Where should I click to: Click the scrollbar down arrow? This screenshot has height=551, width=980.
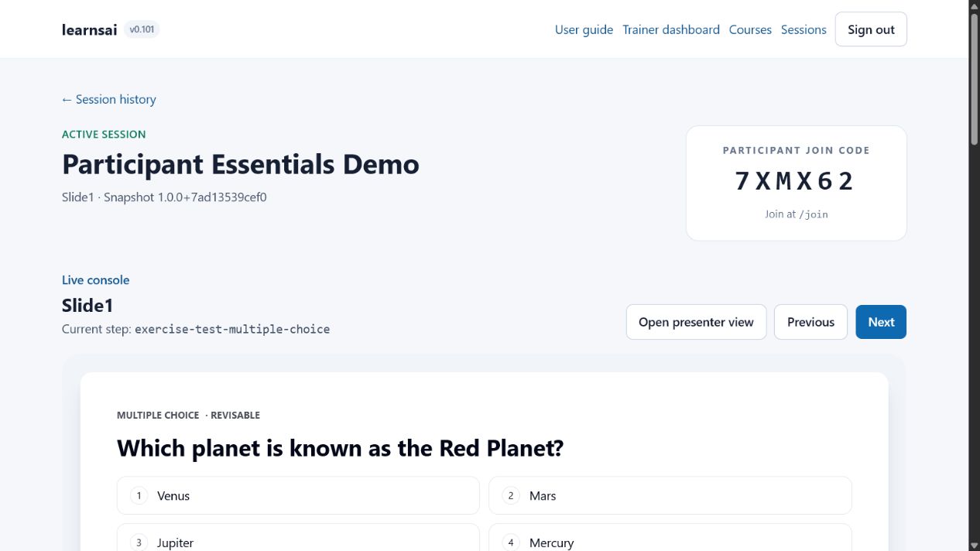click(974, 545)
